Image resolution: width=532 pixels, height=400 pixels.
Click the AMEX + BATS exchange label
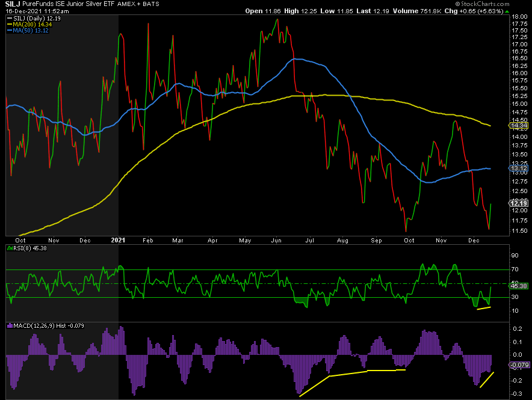point(138,4)
